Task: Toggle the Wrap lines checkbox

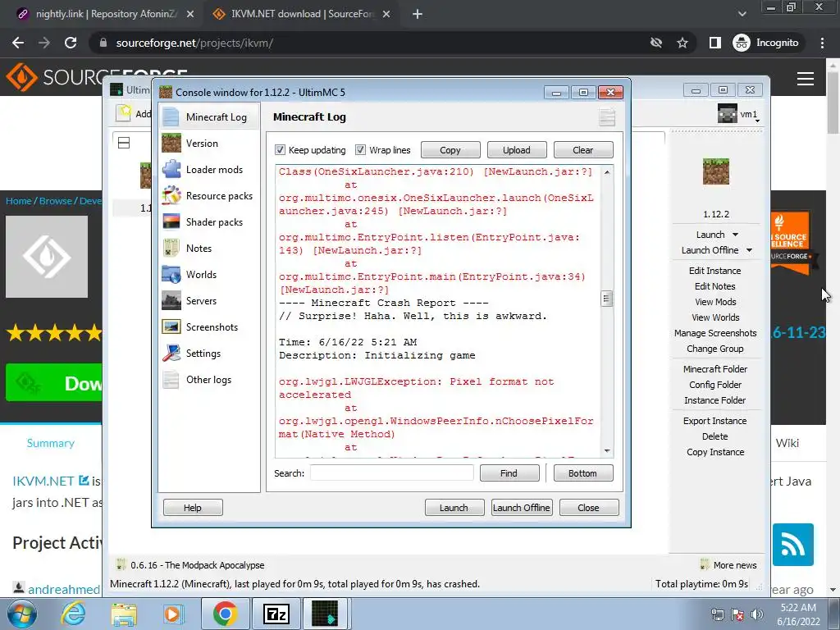Action: (x=361, y=149)
